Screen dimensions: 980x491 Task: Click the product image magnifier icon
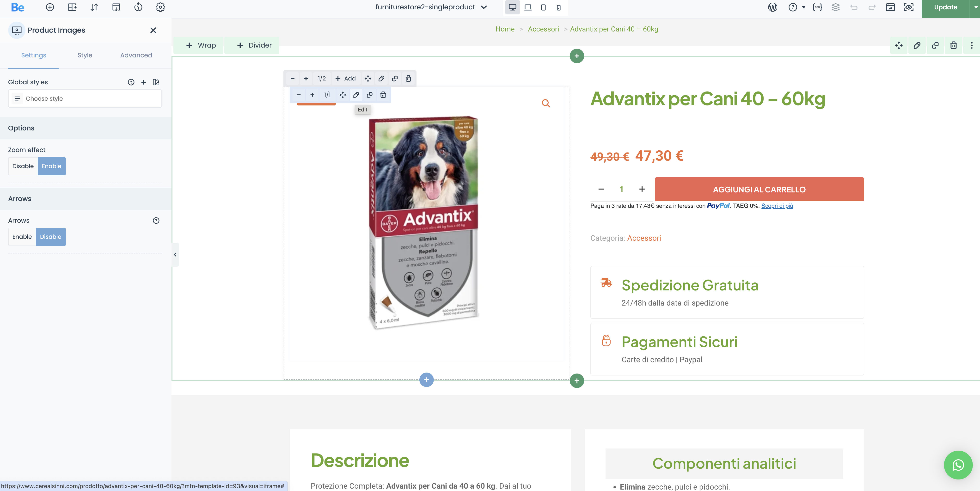tap(545, 103)
